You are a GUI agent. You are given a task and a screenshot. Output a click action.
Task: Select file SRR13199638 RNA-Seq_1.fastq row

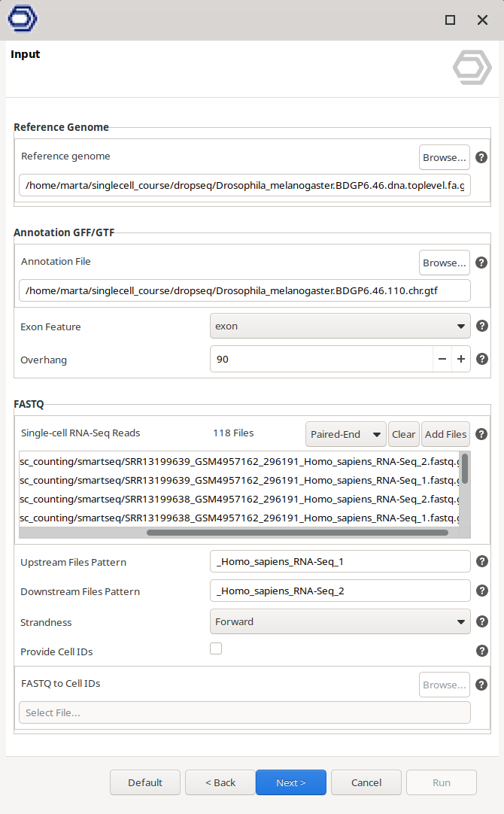point(239,518)
